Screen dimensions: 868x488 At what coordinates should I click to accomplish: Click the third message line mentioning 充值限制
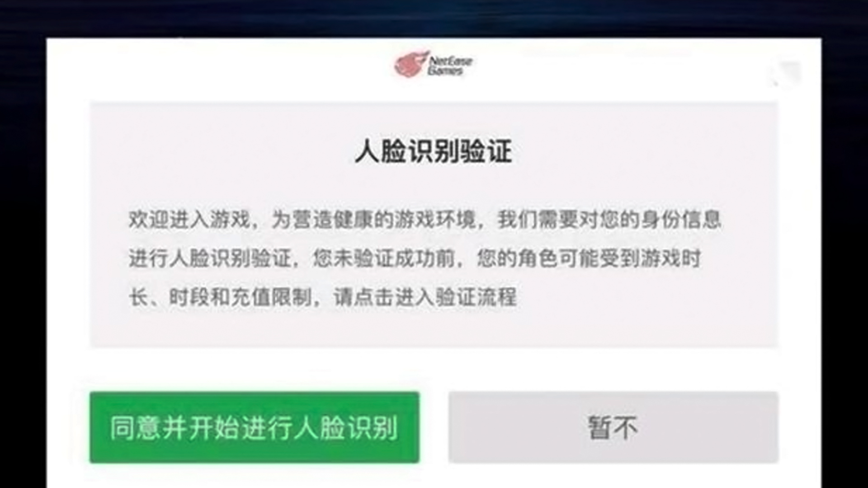coord(322,297)
